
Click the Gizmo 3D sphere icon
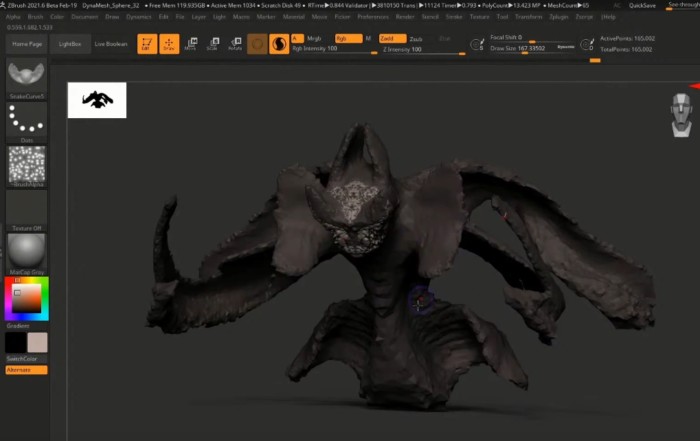click(258, 43)
